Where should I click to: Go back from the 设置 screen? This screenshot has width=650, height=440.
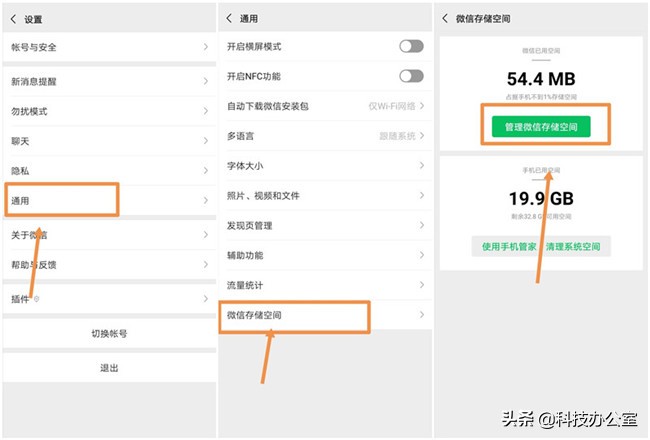(x=13, y=19)
